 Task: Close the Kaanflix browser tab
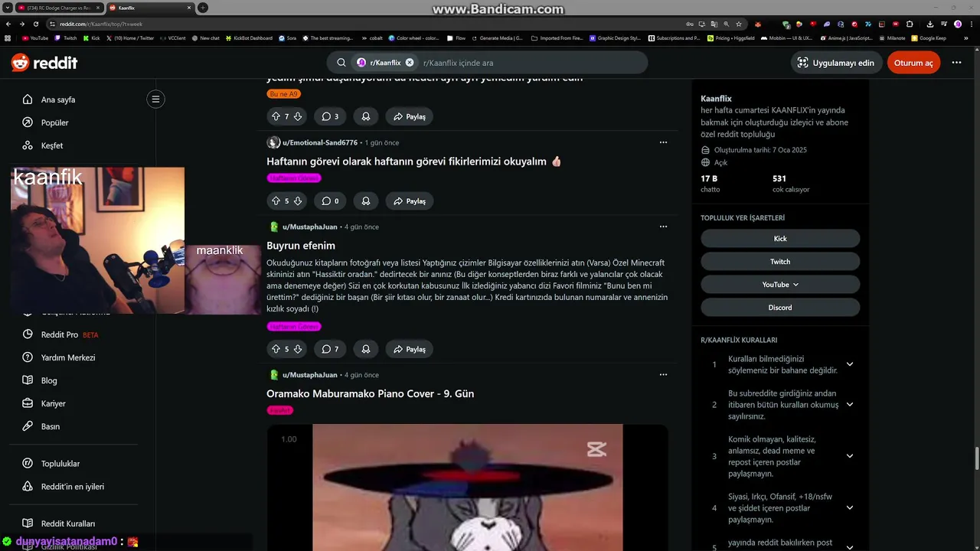[189, 8]
